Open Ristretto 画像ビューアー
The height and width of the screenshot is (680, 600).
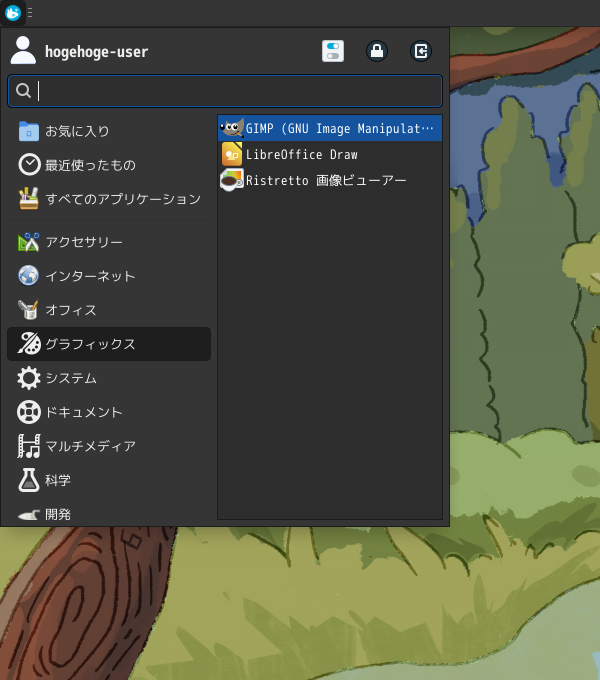click(330, 180)
